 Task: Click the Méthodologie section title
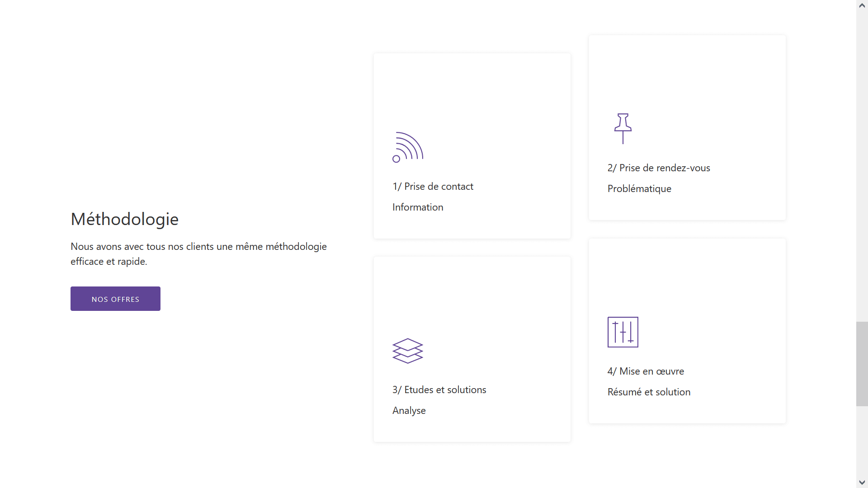(x=124, y=219)
